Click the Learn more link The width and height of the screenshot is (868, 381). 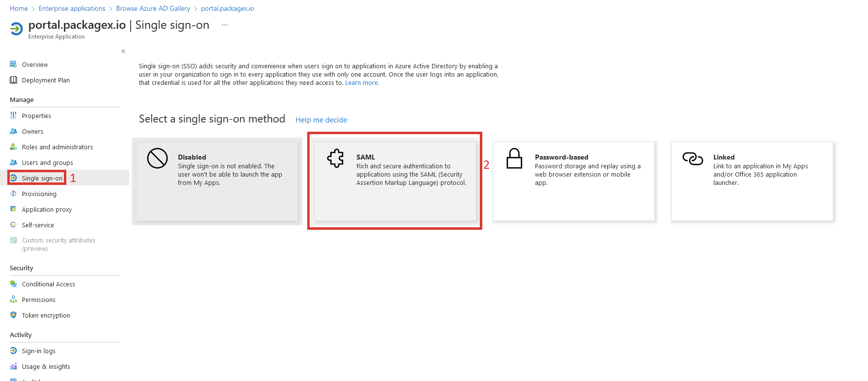[362, 83]
